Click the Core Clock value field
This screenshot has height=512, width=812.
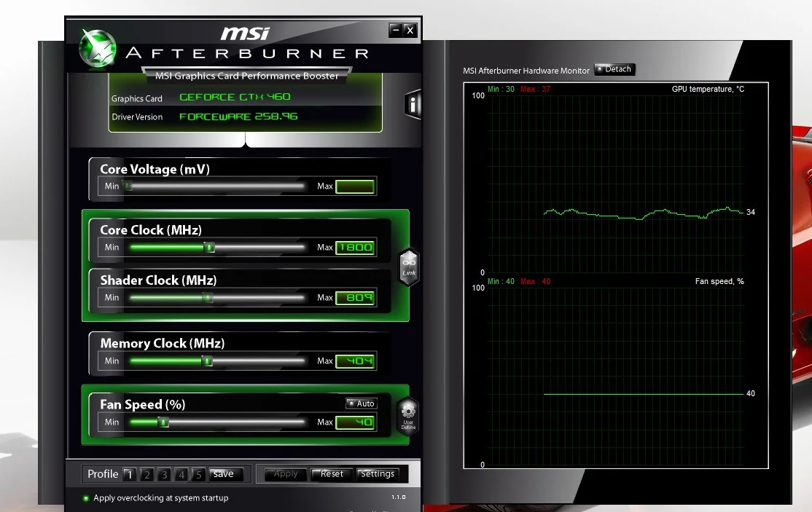point(355,247)
